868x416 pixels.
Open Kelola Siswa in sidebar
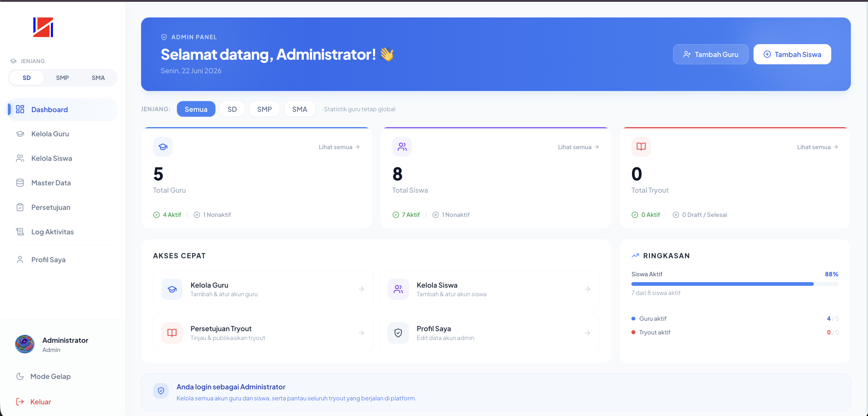click(x=63, y=158)
